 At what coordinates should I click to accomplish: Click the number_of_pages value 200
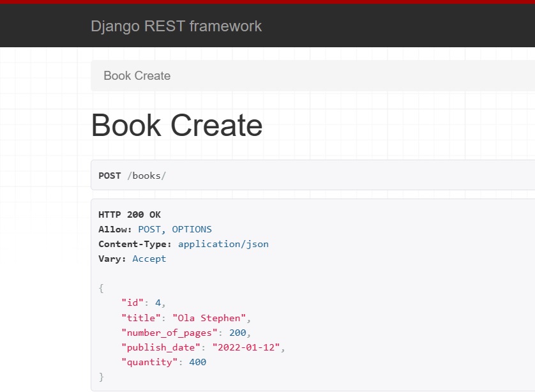pos(237,332)
